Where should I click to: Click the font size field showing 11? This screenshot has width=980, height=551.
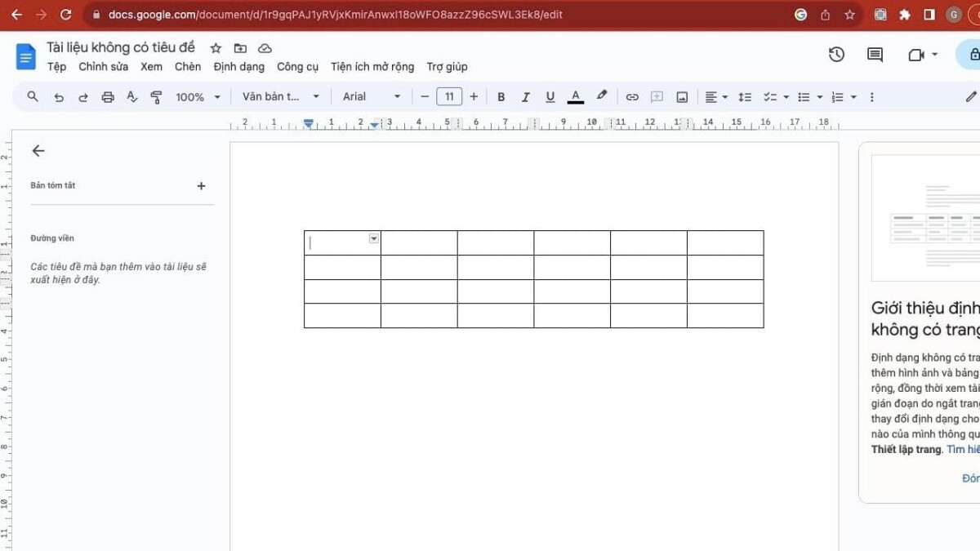pos(449,96)
